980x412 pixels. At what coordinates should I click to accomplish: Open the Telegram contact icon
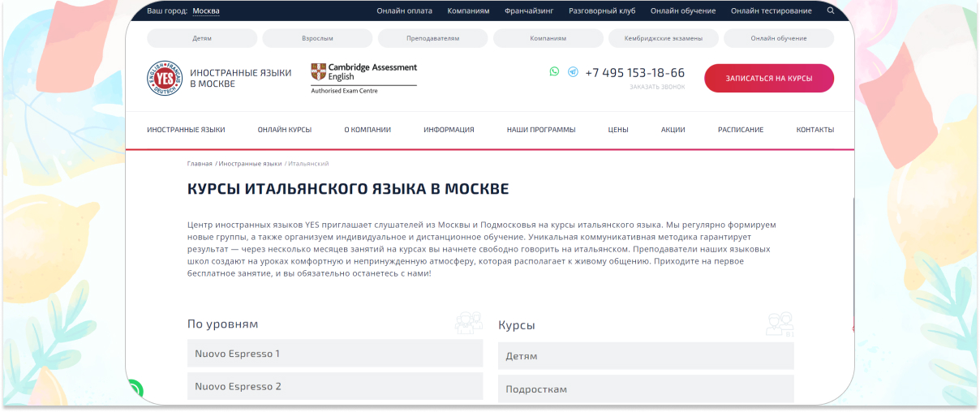coord(573,71)
